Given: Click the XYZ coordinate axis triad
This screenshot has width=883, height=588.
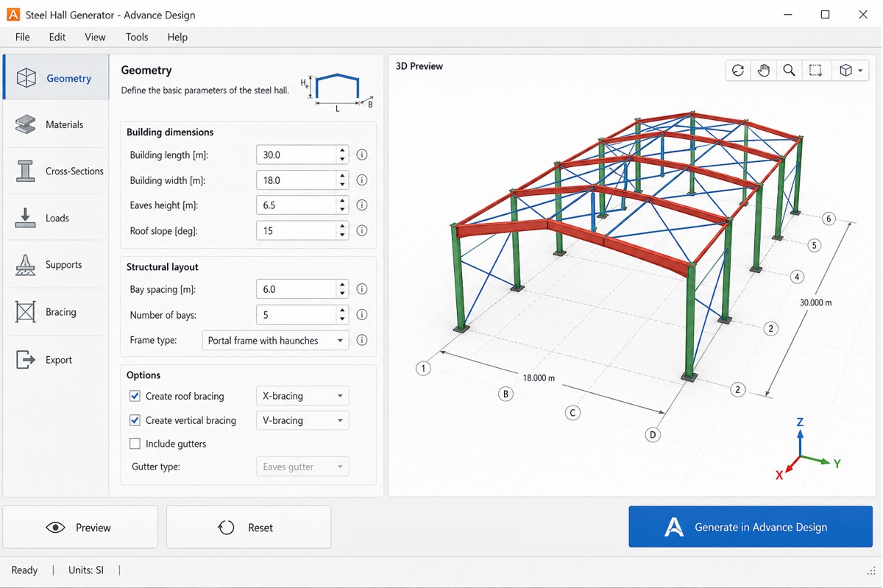Looking at the screenshot, I should coord(807,448).
